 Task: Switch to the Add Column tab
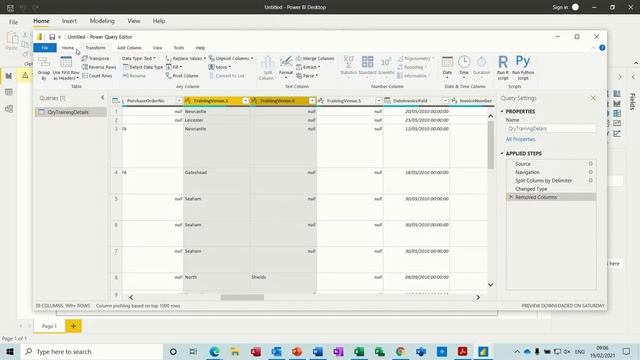tap(129, 48)
